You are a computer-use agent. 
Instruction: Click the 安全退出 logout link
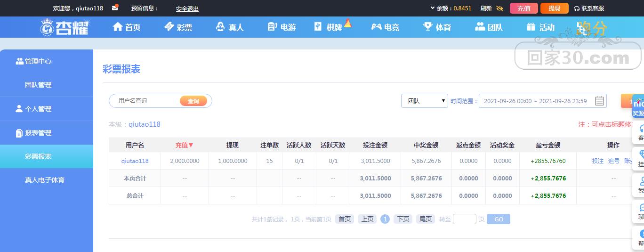coord(187,8)
